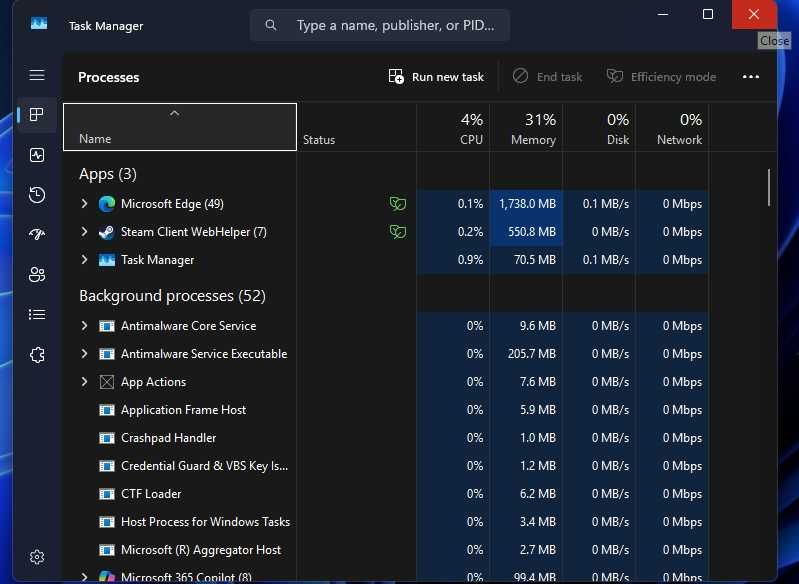Expand the Task Manager process group

click(84, 260)
